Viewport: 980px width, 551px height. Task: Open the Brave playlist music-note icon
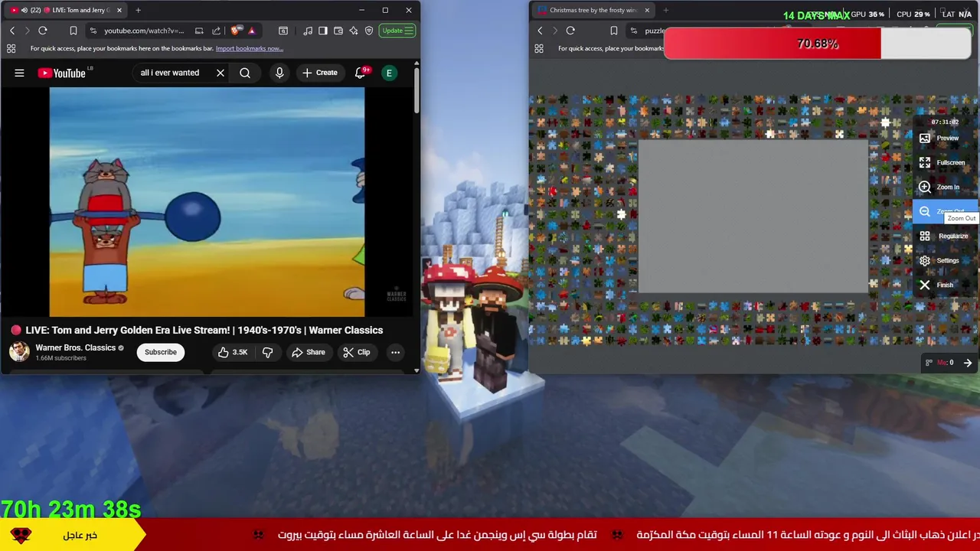(308, 31)
